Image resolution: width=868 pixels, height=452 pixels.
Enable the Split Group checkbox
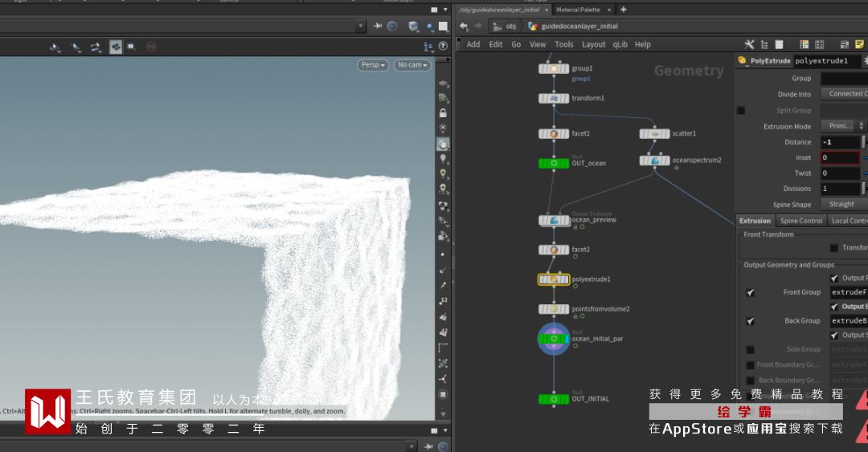point(741,111)
